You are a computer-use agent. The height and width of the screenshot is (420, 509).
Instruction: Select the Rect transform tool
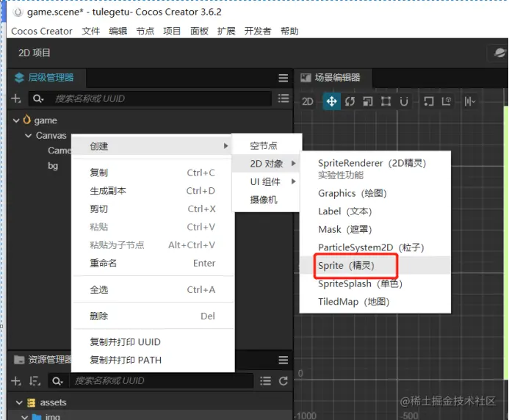[386, 101]
